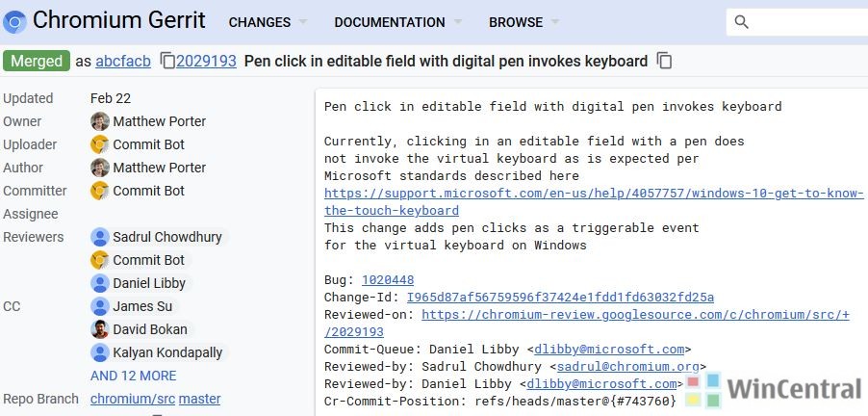Open commit abcfacb link
The image size is (868, 416).
tap(123, 61)
